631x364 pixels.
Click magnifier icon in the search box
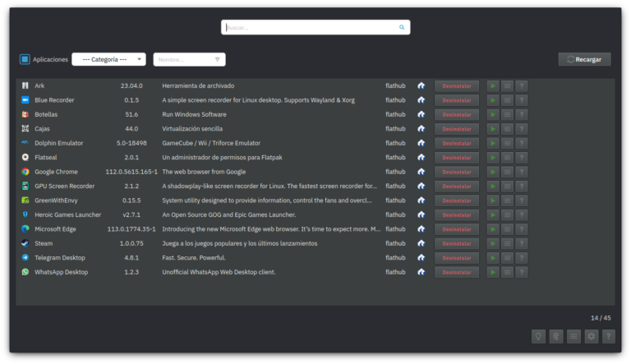tap(402, 27)
